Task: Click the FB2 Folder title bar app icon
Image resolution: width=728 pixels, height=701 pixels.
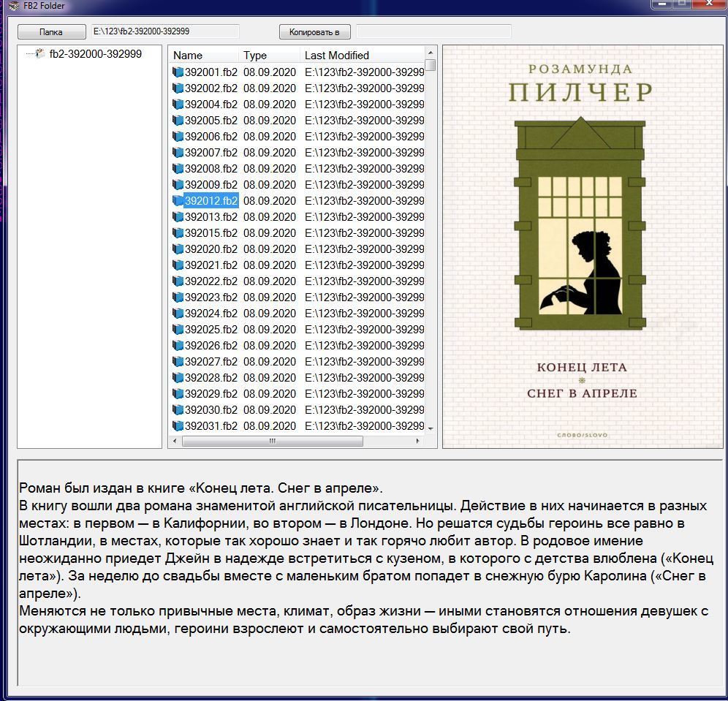Action: tap(14, 6)
